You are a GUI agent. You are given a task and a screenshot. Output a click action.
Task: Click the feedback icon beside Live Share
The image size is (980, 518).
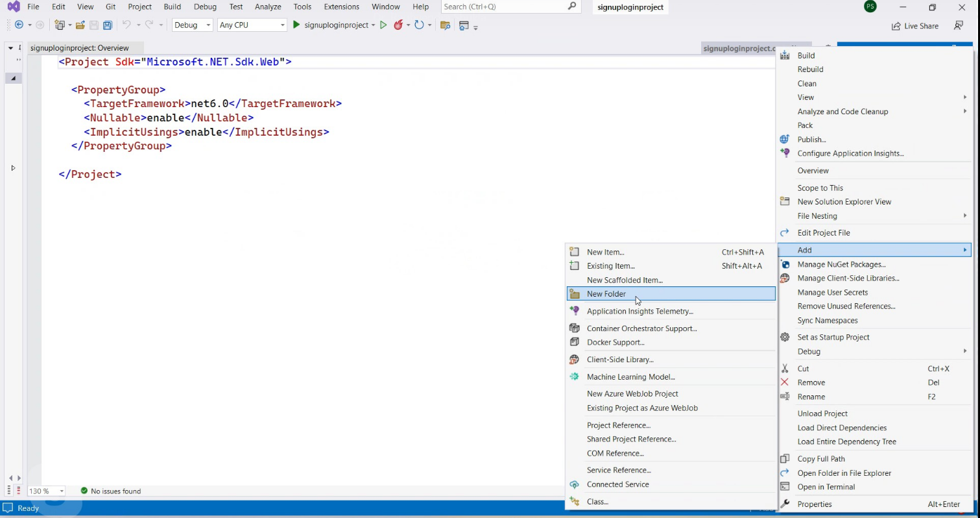coord(958,25)
